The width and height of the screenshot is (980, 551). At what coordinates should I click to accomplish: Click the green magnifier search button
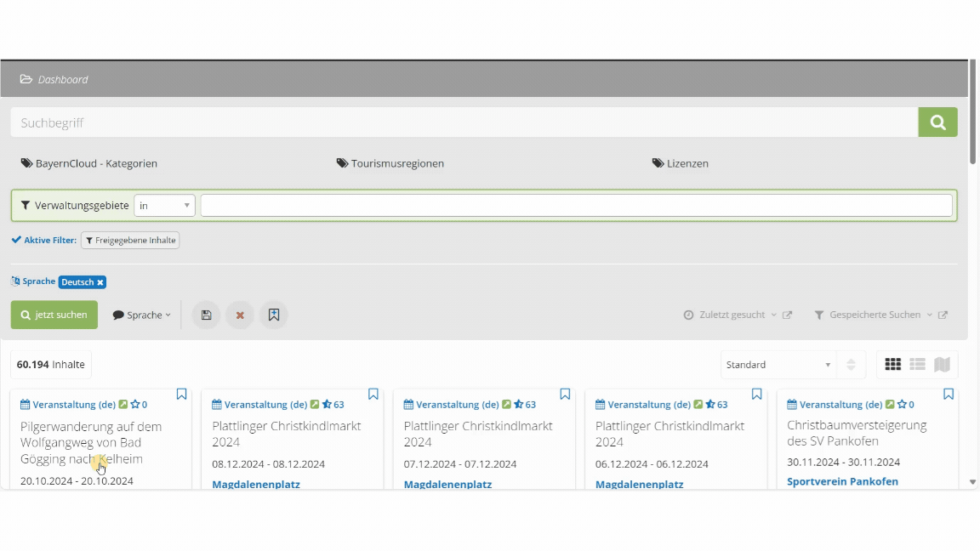click(937, 122)
